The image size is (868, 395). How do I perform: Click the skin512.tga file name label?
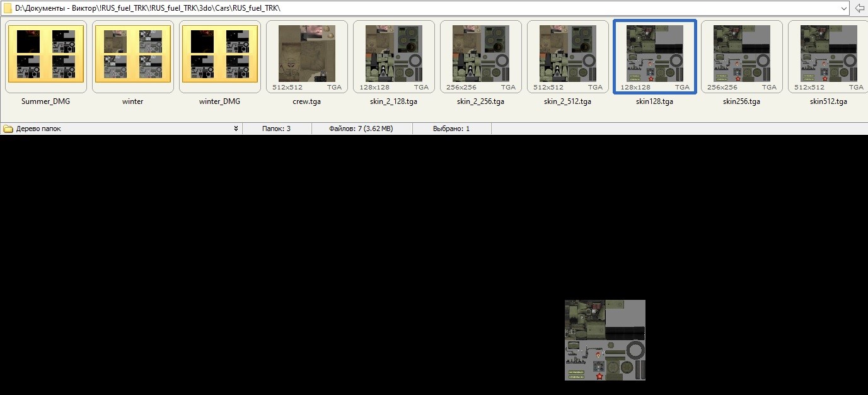[x=829, y=101]
